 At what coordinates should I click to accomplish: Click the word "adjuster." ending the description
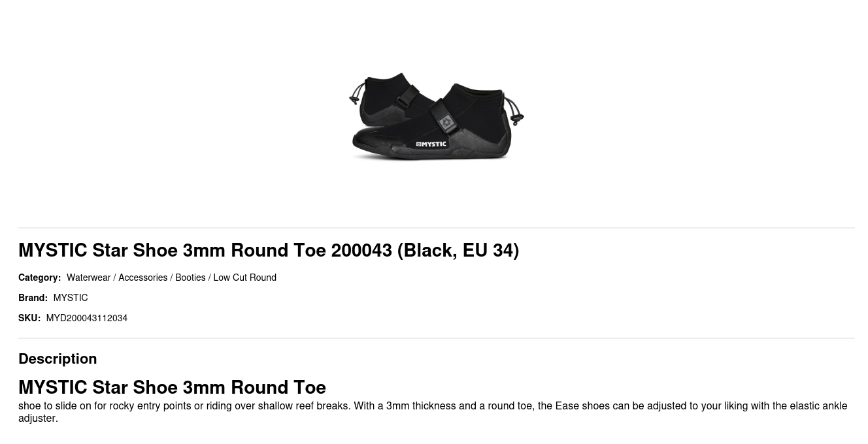38,419
